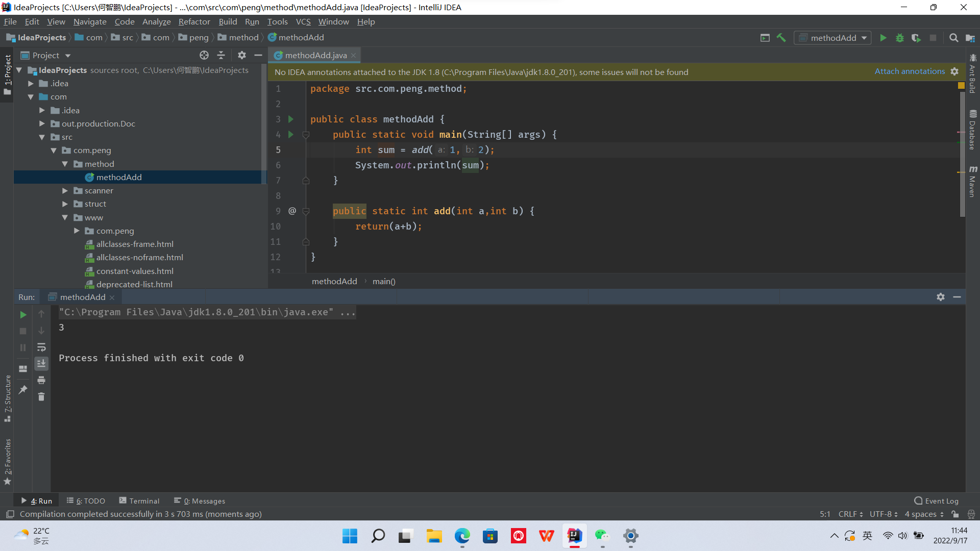Viewport: 980px width, 551px height.
Task: Open Search Everywhere magnifier icon
Action: (953, 38)
